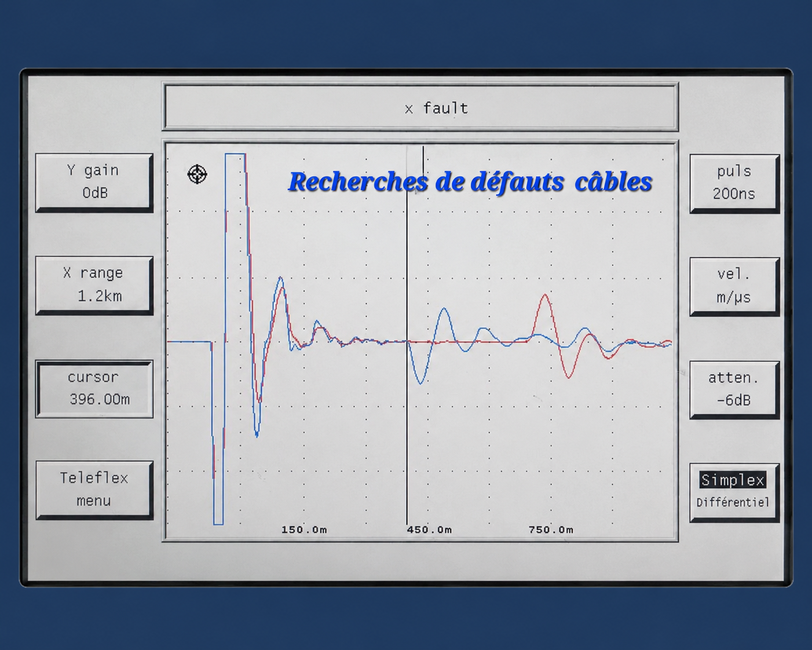Click the red trace peak near 750 m
This screenshot has height=650, width=812.
pyautogui.click(x=545, y=297)
